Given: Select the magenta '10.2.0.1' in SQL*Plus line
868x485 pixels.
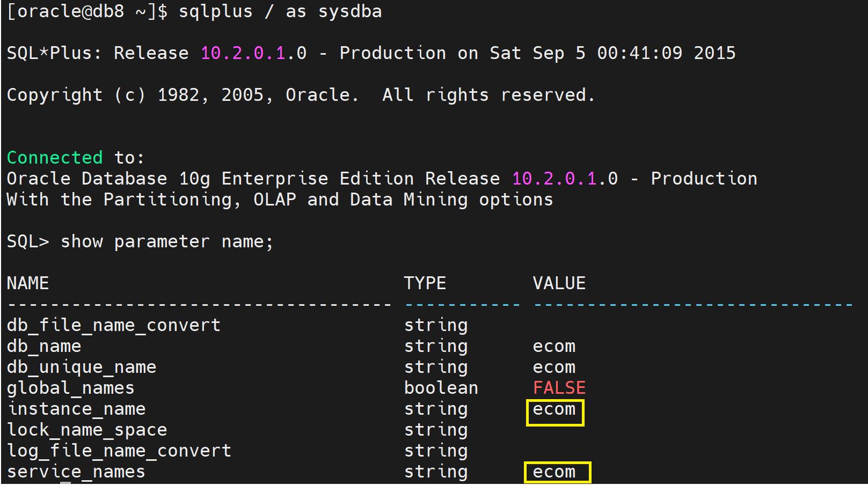Looking at the screenshot, I should [x=243, y=53].
